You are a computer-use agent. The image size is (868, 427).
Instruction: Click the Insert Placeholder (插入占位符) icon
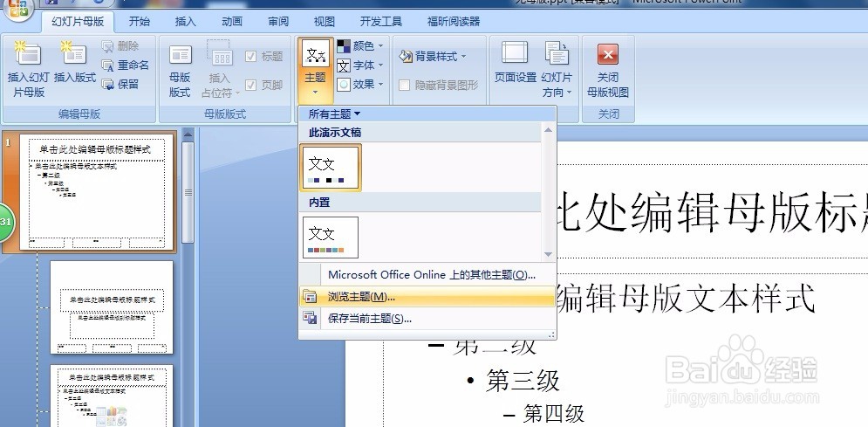click(222, 54)
